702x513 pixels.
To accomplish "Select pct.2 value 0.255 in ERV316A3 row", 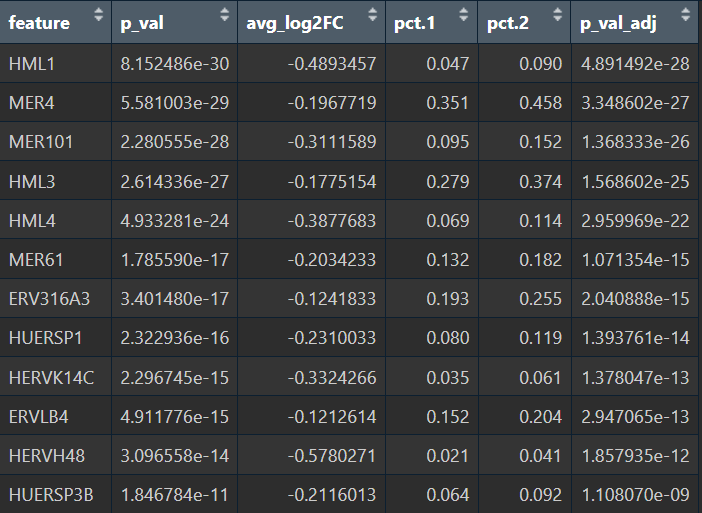I will (x=541, y=298).
